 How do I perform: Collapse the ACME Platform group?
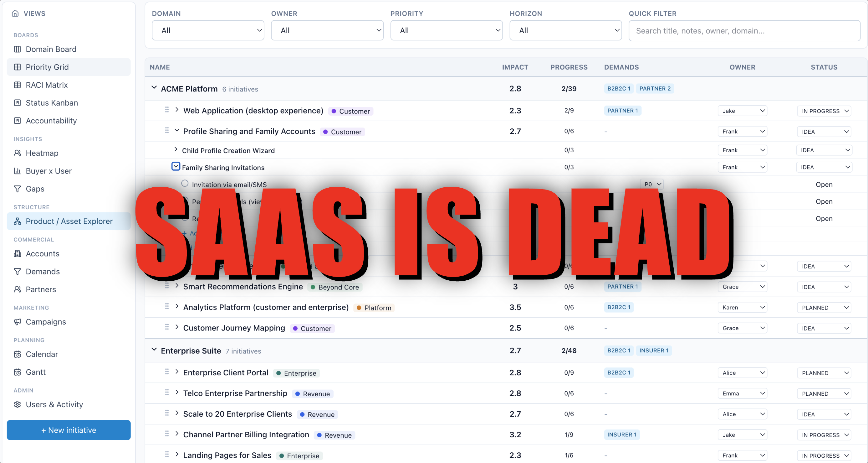point(154,88)
